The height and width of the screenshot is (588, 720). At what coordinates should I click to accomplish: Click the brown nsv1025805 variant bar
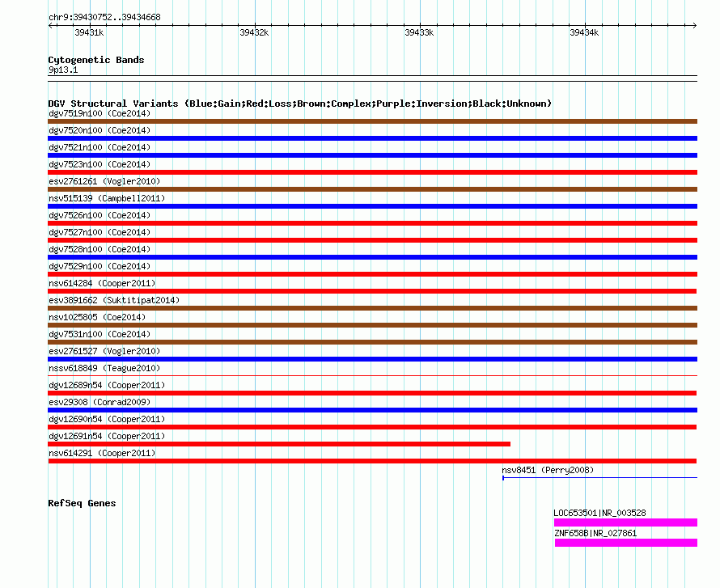372,325
